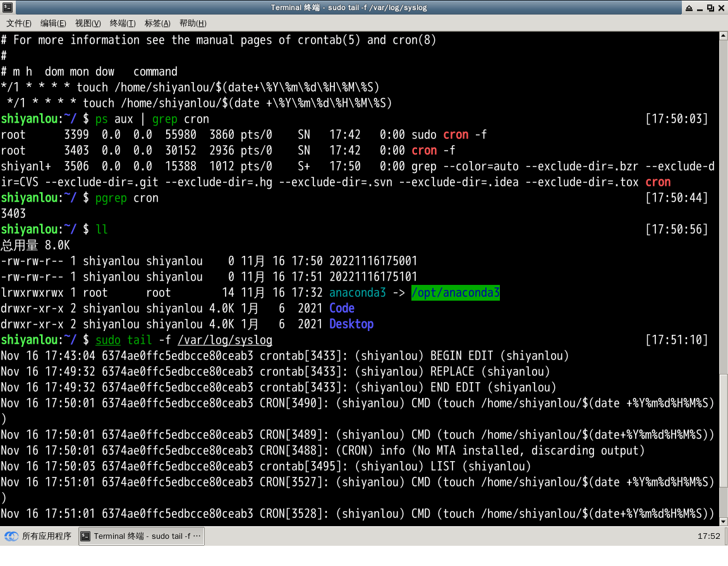Click timestamp [17:51:10]
The height and width of the screenshot is (566, 728).
[676, 340]
